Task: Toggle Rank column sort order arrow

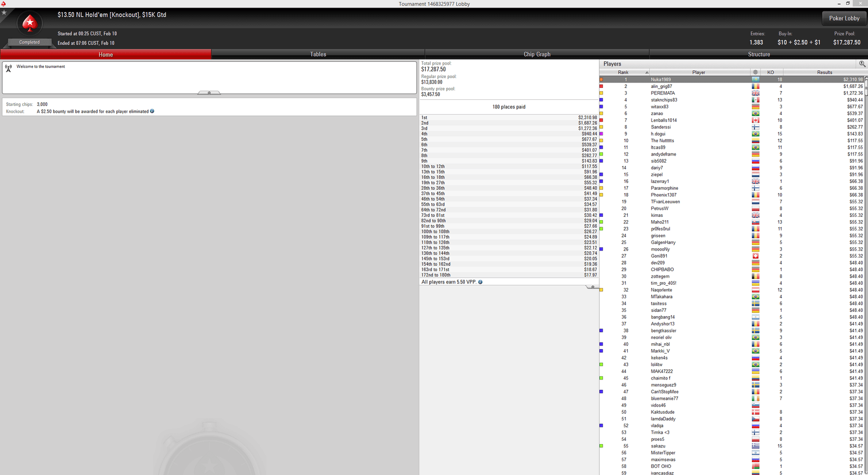Action: (646, 72)
